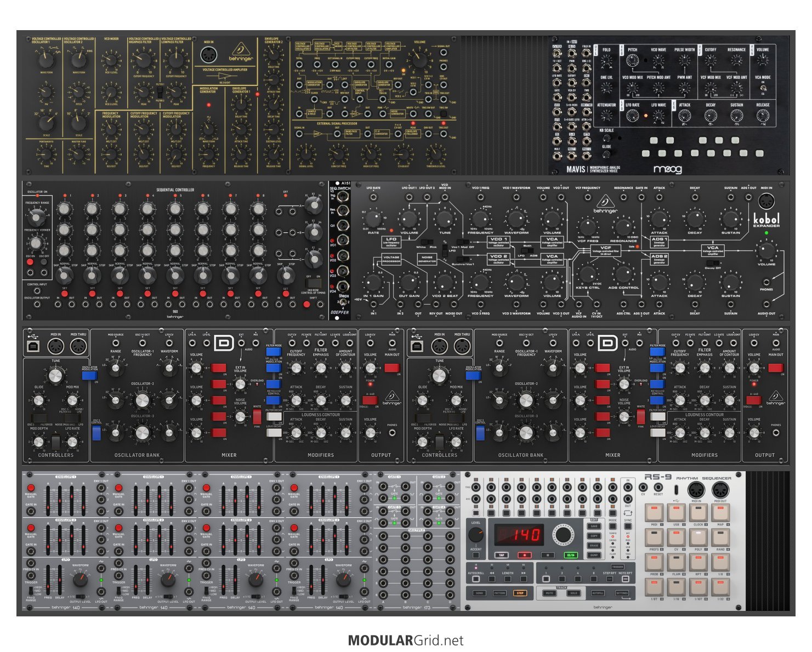Click the MODULARGrid.net text

click(406, 640)
